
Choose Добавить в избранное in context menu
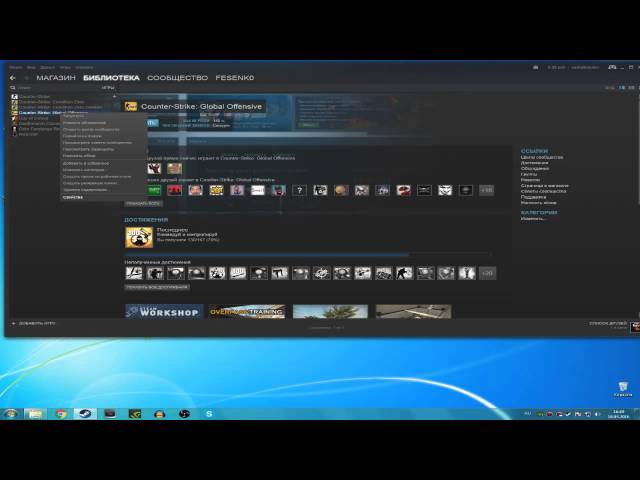(x=86, y=163)
